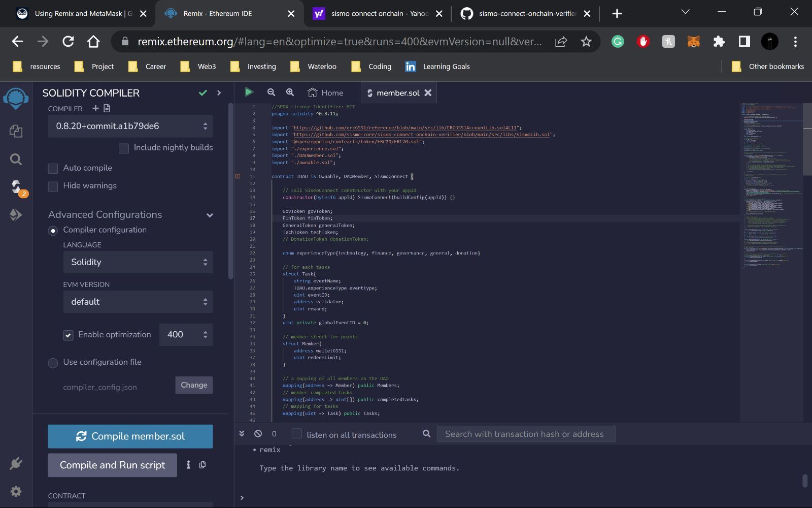Open Remix settings gear icon
The height and width of the screenshot is (508, 812).
click(16, 491)
